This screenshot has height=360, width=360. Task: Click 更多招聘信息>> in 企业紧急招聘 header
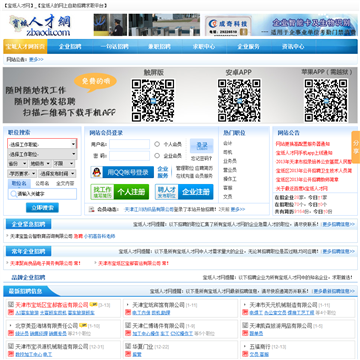click(x=338, y=224)
